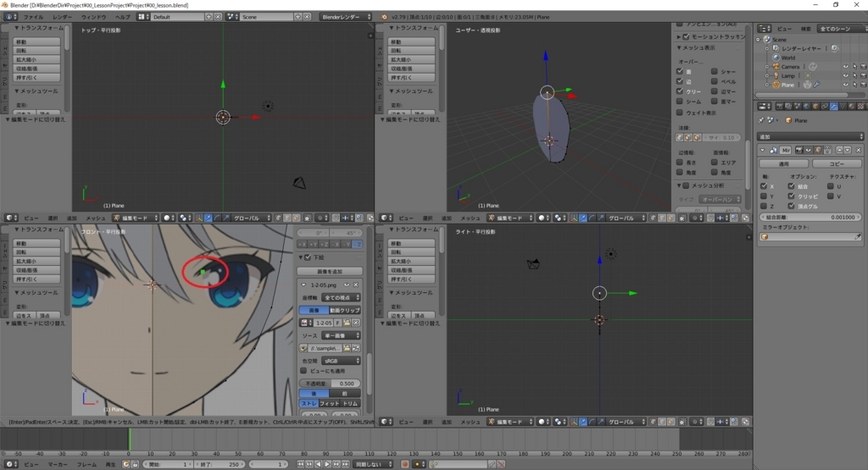Screen dimensions: 868x470
Task: Hide the Camera in outliner
Action: coord(845,66)
